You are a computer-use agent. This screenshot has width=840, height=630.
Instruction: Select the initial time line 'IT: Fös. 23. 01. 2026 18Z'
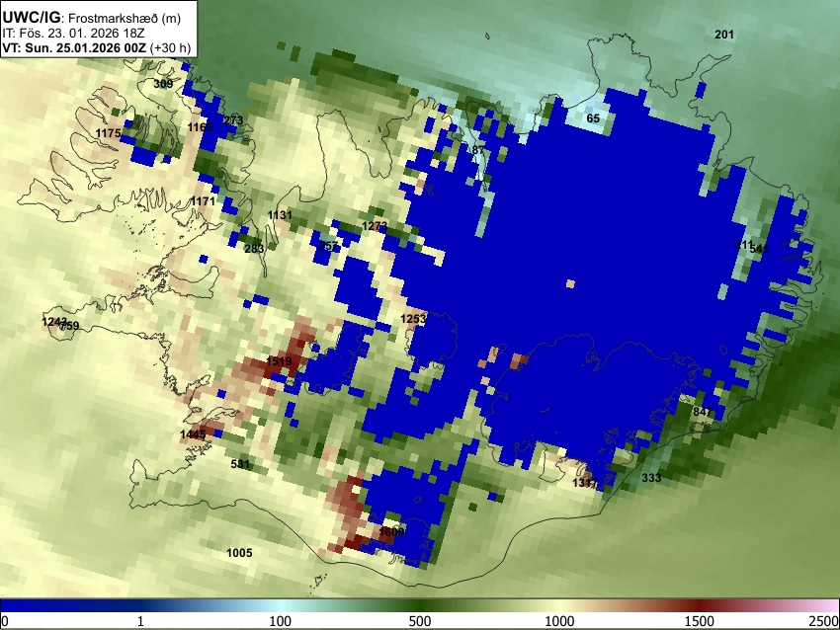73,34
